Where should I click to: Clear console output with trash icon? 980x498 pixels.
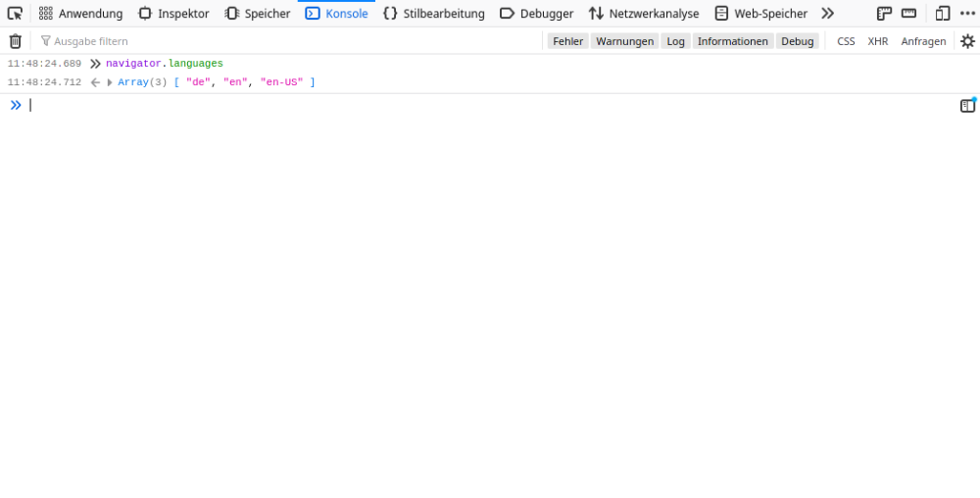click(x=15, y=41)
